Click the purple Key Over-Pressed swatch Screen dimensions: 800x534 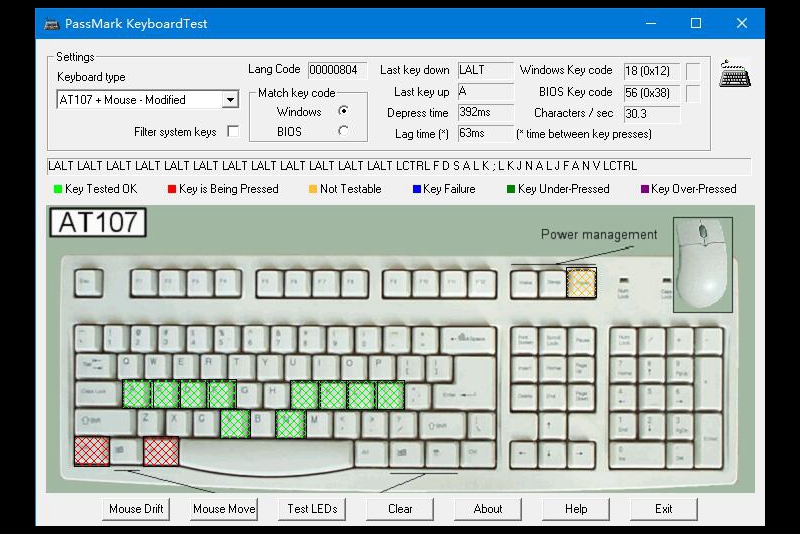644,189
